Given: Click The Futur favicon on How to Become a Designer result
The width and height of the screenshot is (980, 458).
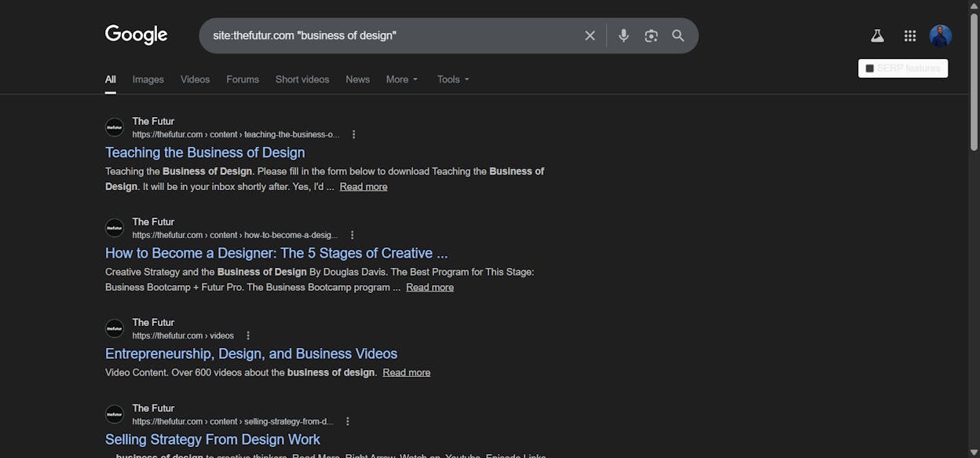Looking at the screenshot, I should 115,228.
